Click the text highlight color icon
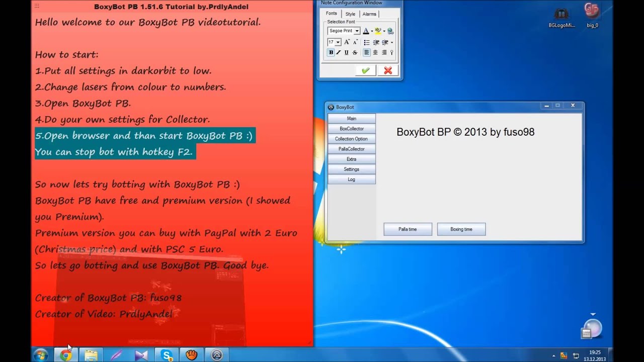This screenshot has height=362, width=644. tap(378, 31)
